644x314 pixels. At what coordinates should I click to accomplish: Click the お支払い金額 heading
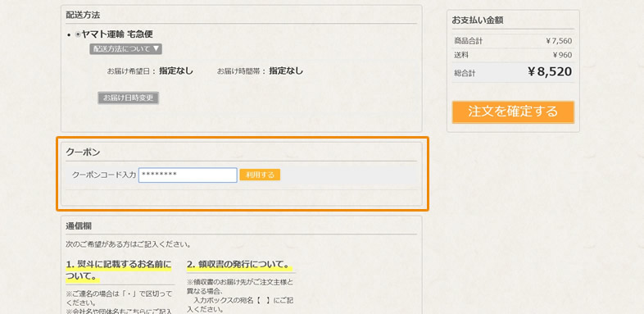point(478,20)
